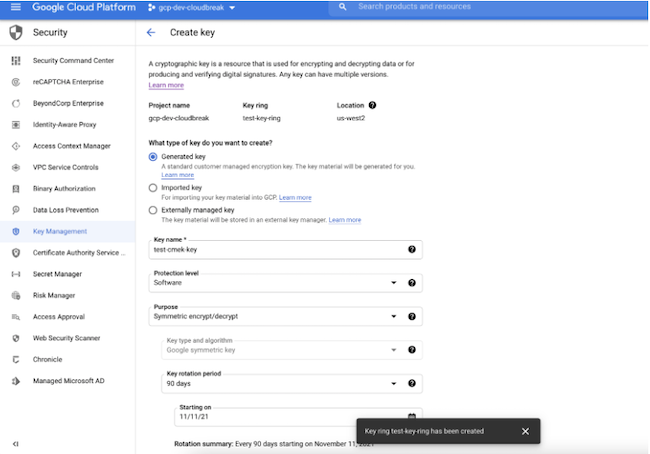This screenshot has width=650, height=454.
Task: Select the Generated key option
Action: coord(153,157)
